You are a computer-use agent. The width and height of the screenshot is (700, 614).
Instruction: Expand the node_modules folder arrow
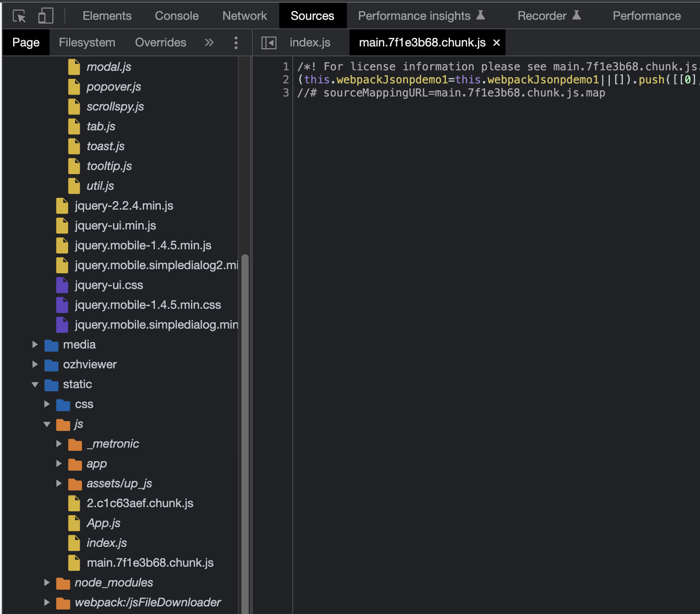coord(47,582)
